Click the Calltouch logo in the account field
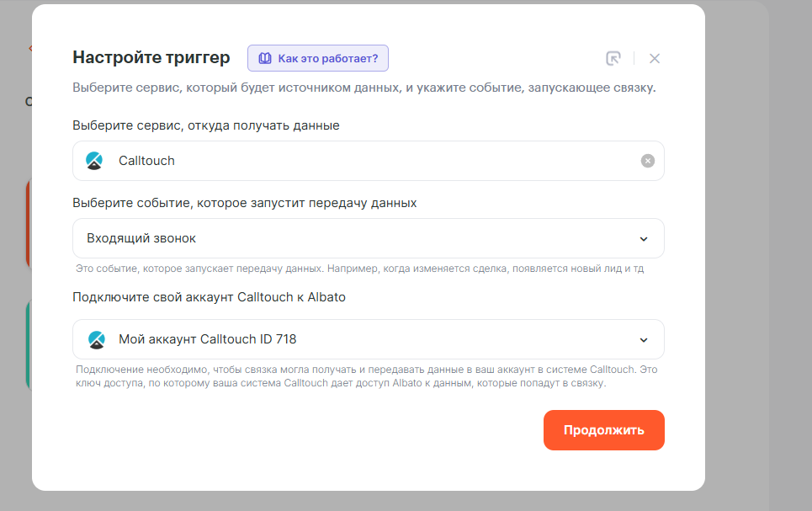 [97, 340]
